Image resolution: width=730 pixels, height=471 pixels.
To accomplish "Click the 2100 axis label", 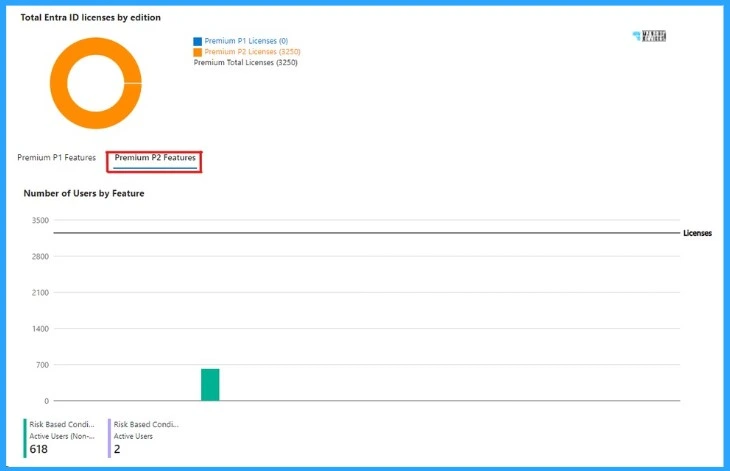I will click(40, 293).
